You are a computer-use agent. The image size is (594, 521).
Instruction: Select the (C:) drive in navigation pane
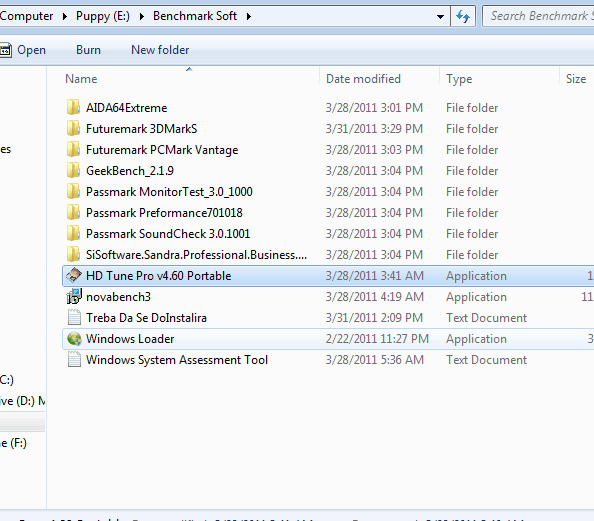[x=7, y=379]
